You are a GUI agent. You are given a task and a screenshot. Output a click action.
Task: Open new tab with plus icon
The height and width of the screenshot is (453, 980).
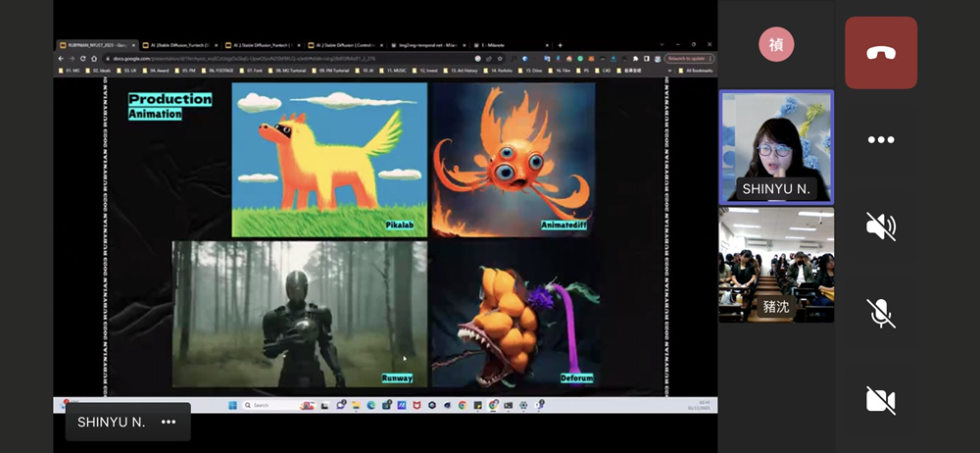coord(560,45)
